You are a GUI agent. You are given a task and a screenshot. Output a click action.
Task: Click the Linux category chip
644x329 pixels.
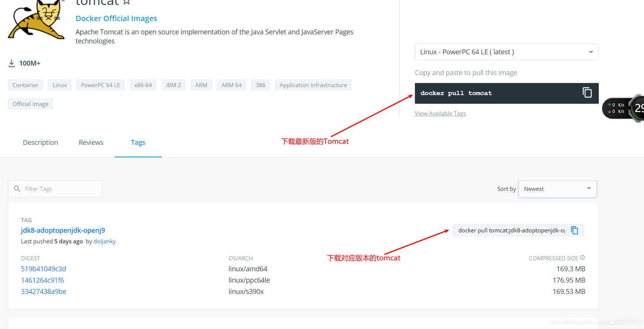tap(60, 85)
